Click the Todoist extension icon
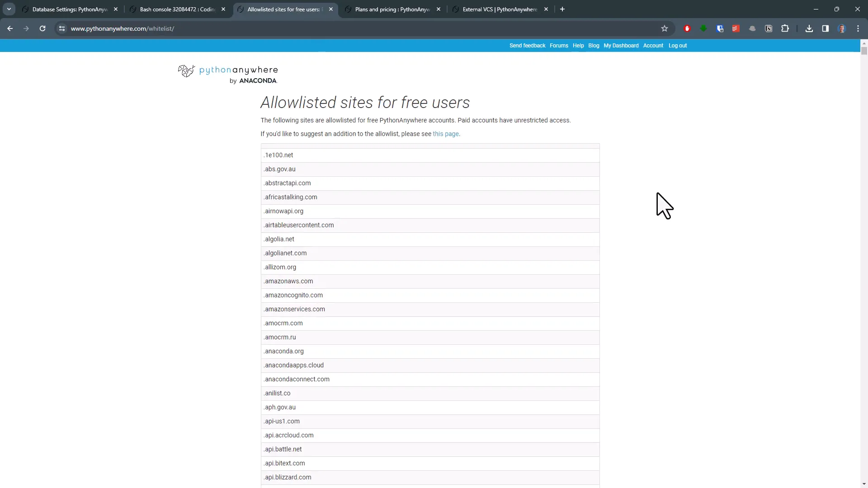Image resolution: width=868 pixels, height=488 pixels. [736, 28]
